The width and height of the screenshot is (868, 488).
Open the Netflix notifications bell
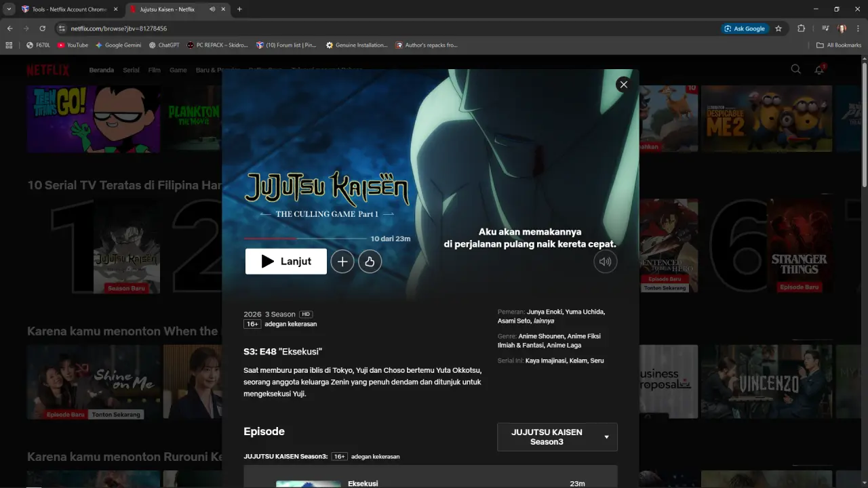(819, 69)
